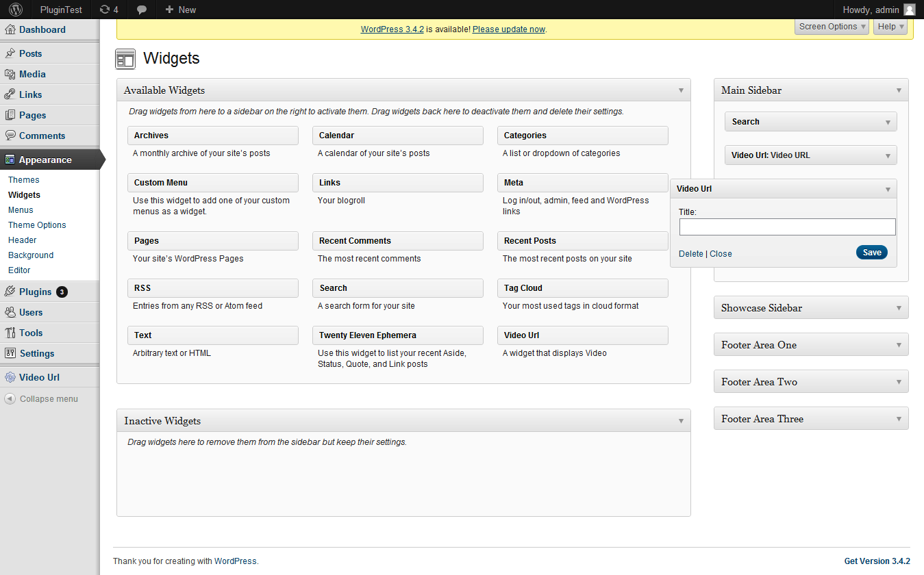Expand the Video Url: Video URL widget arrow

888,155
